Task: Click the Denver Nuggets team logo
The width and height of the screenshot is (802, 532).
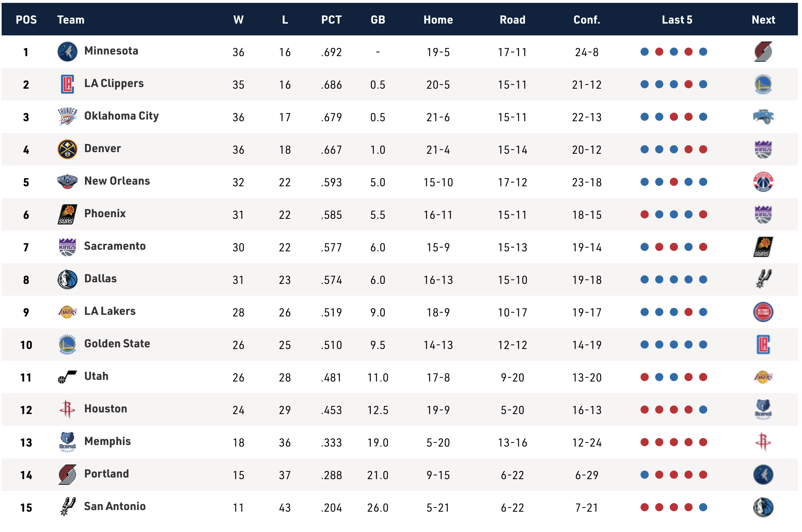Action: [68, 149]
